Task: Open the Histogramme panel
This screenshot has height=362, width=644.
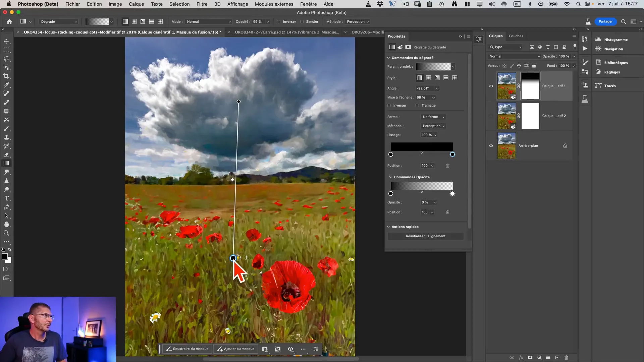Action: coord(616,40)
